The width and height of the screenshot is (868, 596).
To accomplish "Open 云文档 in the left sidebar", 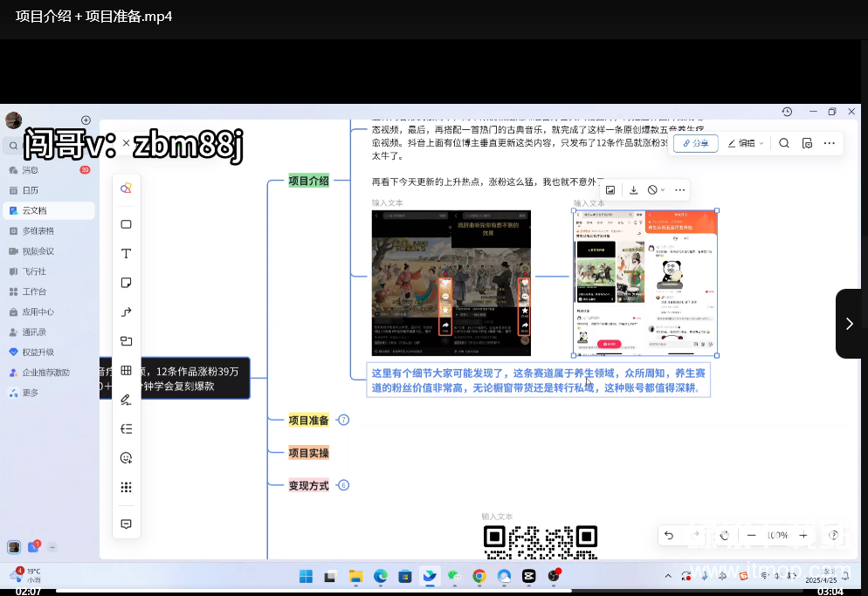I will [x=35, y=210].
